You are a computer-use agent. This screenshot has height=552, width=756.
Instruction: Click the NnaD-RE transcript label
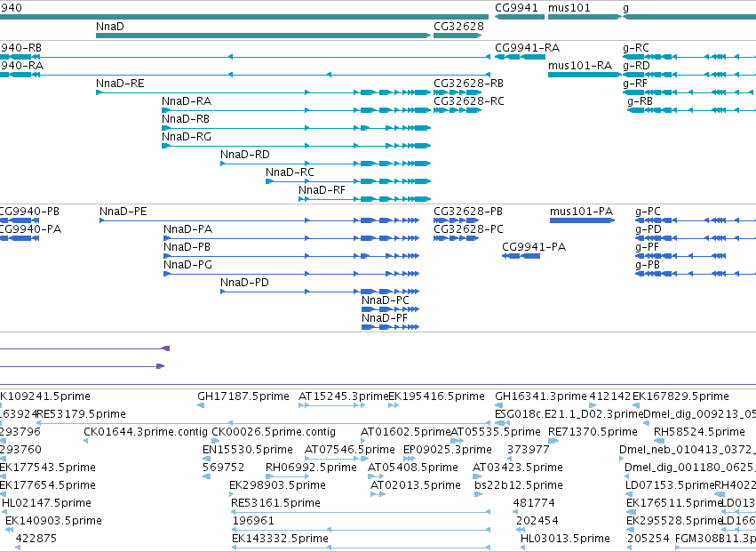[x=120, y=83]
